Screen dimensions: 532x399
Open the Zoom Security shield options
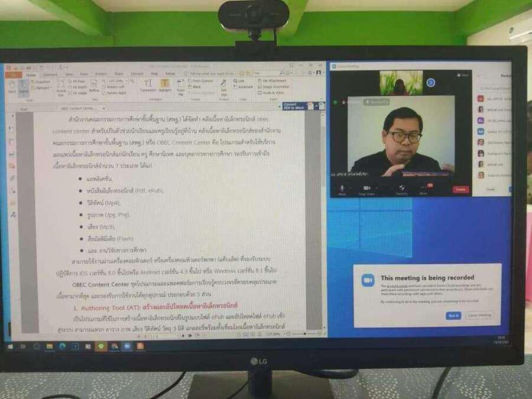401,189
